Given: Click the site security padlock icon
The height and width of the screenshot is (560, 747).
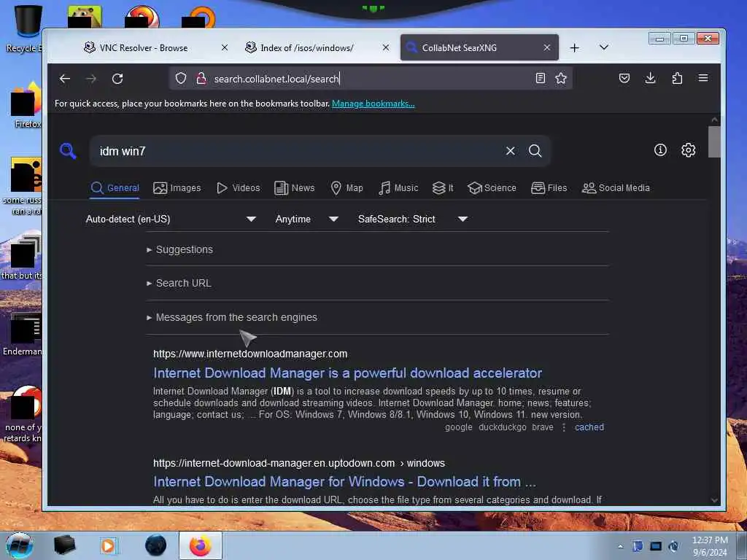Looking at the screenshot, I should [x=201, y=79].
